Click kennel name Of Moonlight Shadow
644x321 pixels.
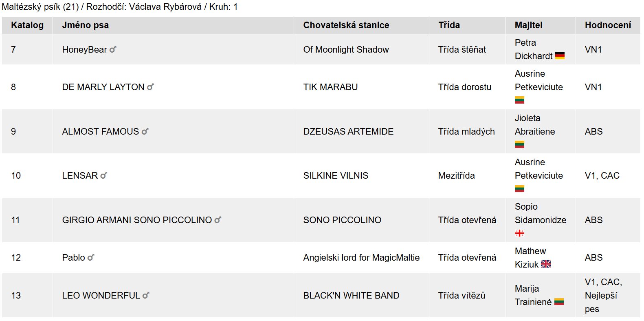tap(346, 50)
